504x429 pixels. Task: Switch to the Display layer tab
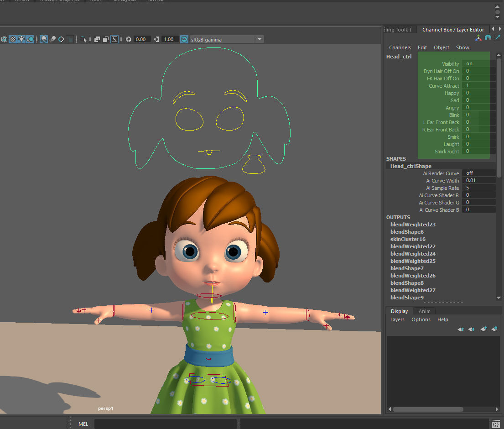coord(399,311)
